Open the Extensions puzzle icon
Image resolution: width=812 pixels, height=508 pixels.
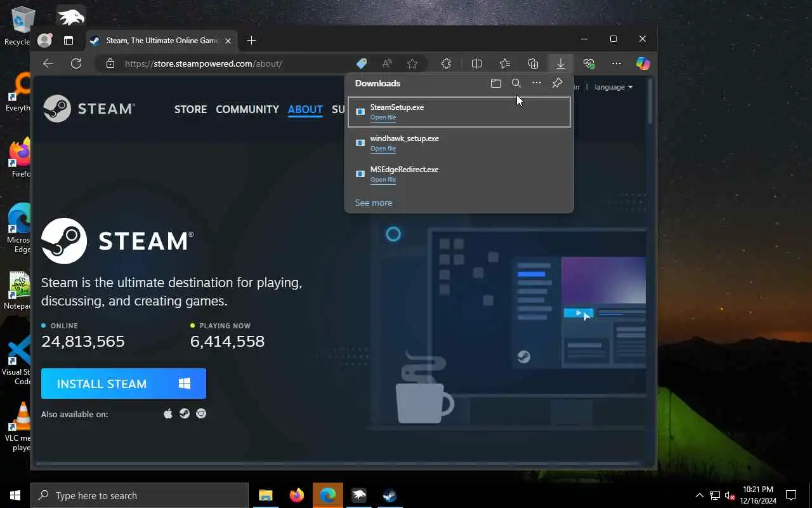(x=446, y=63)
